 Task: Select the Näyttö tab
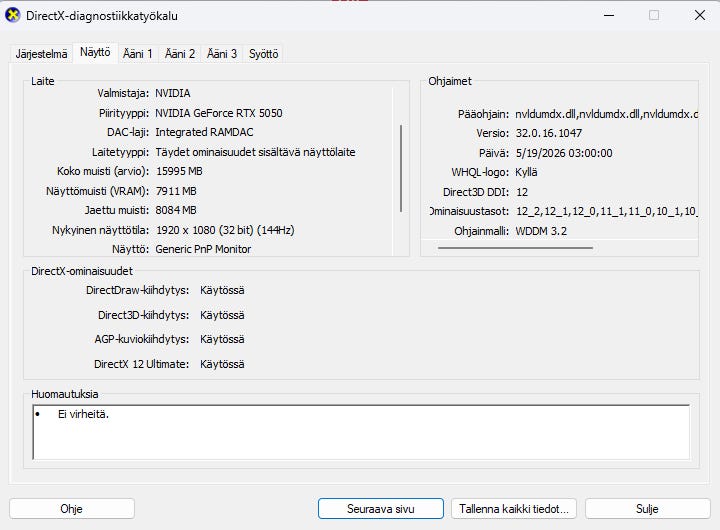point(95,52)
